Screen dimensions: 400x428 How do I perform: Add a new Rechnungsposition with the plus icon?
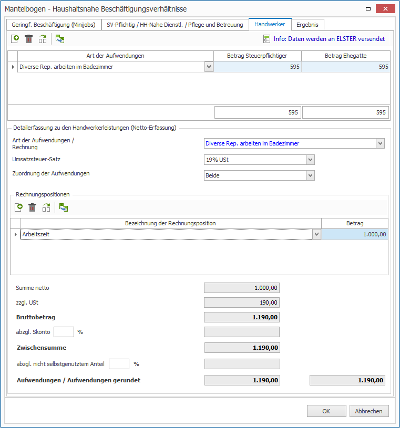pos(18,208)
